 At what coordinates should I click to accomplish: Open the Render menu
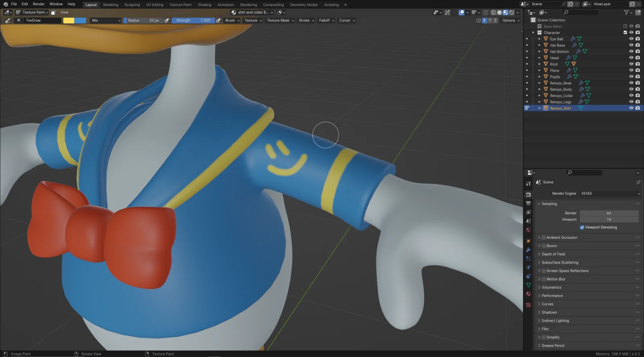click(x=39, y=4)
